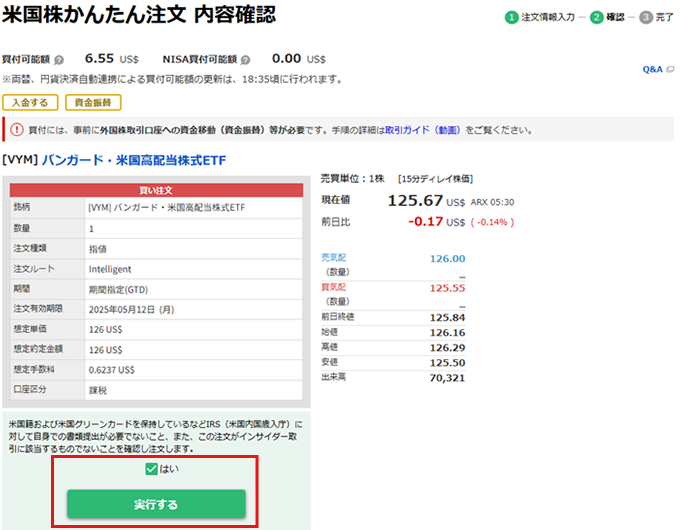Click help icon beside NISA買付可能額
This screenshot has width=680, height=530.
tap(245, 59)
